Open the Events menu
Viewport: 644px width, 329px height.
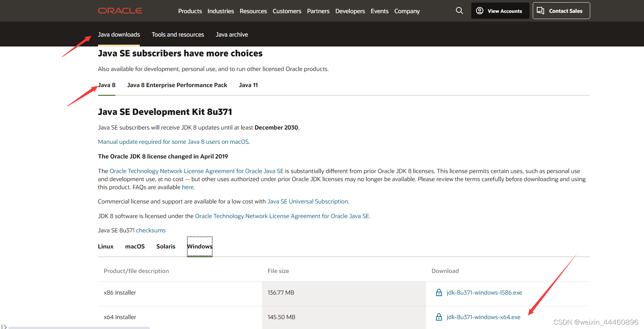tap(379, 11)
